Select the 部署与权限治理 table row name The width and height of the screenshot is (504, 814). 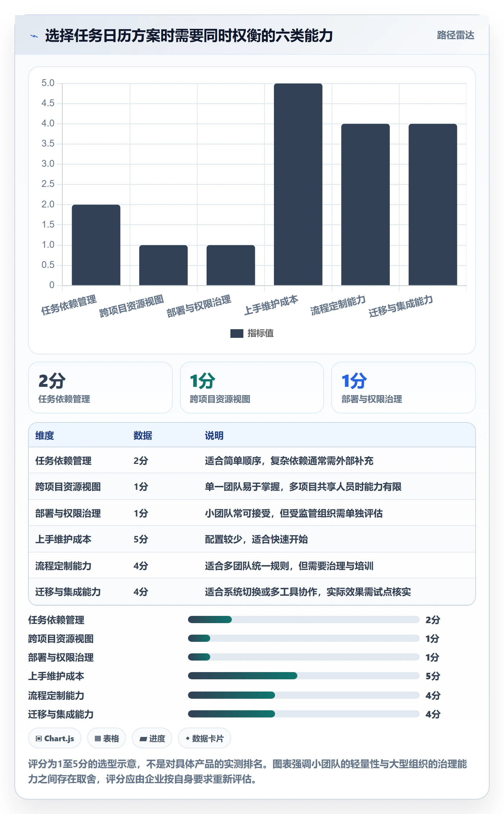coord(68,513)
